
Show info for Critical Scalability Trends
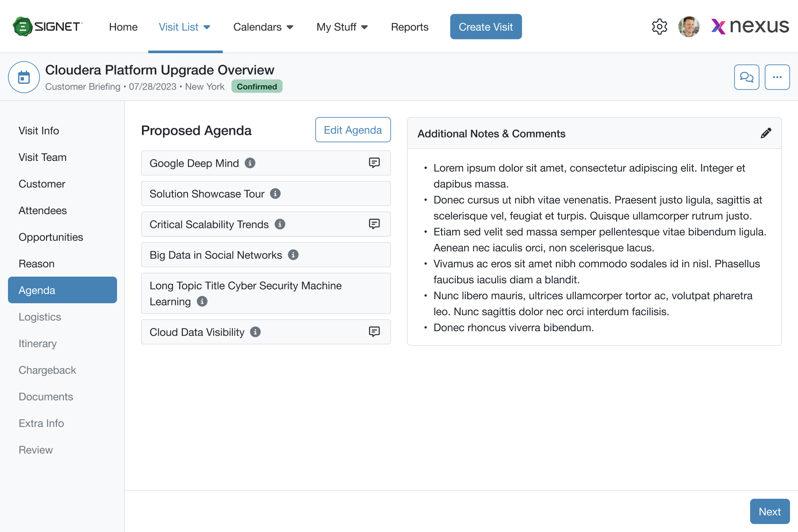click(x=280, y=224)
